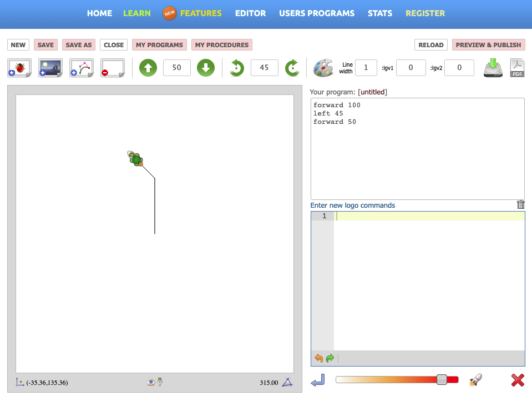Export drawing as PDF

[517, 68]
